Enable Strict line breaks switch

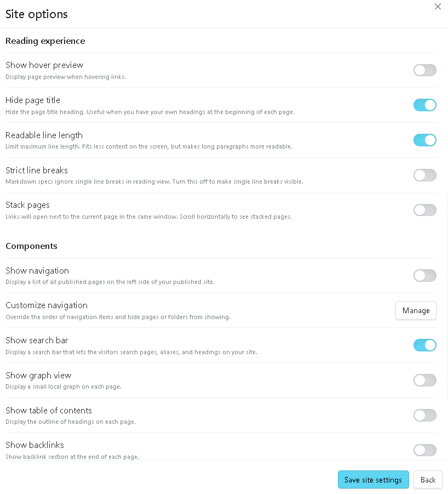(x=424, y=175)
